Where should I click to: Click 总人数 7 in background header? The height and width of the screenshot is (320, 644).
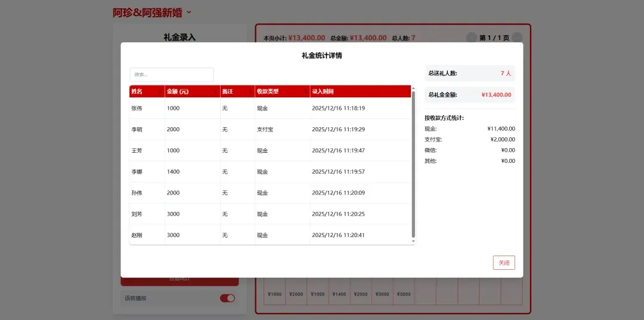coord(404,38)
